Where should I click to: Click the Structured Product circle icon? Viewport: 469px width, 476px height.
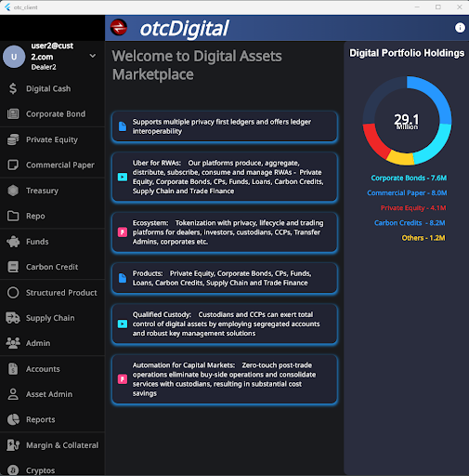(x=13, y=293)
